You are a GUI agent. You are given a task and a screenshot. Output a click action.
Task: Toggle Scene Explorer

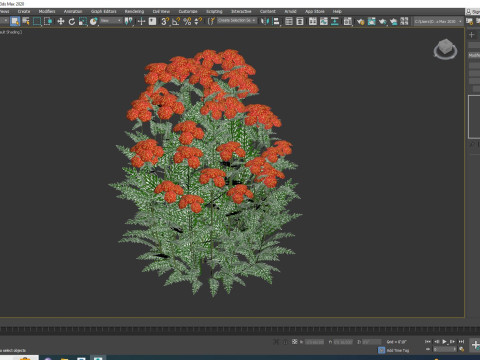(x=289, y=21)
